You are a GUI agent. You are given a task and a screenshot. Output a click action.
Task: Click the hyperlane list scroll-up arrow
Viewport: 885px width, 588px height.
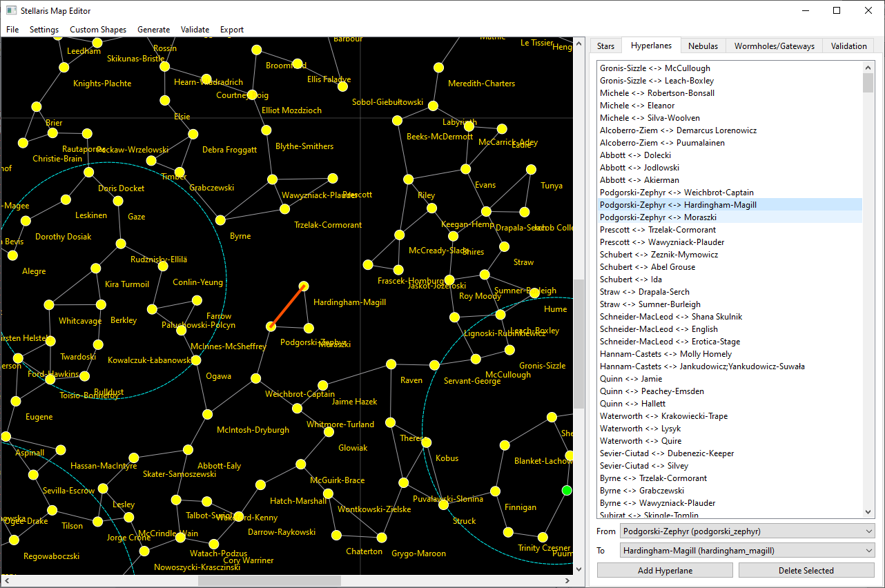point(868,66)
